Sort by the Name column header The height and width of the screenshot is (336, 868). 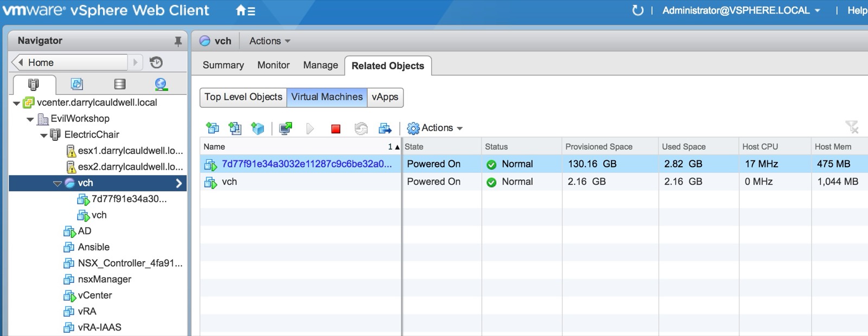tap(301, 146)
